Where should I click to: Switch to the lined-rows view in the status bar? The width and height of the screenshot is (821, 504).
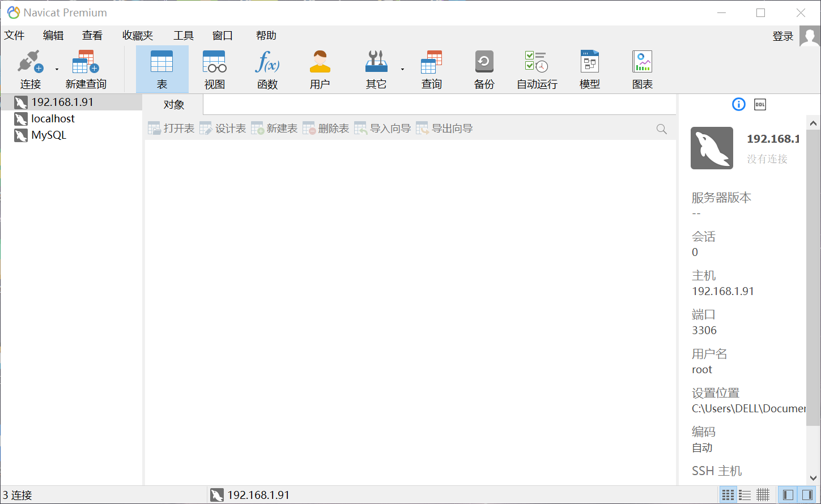(x=745, y=495)
